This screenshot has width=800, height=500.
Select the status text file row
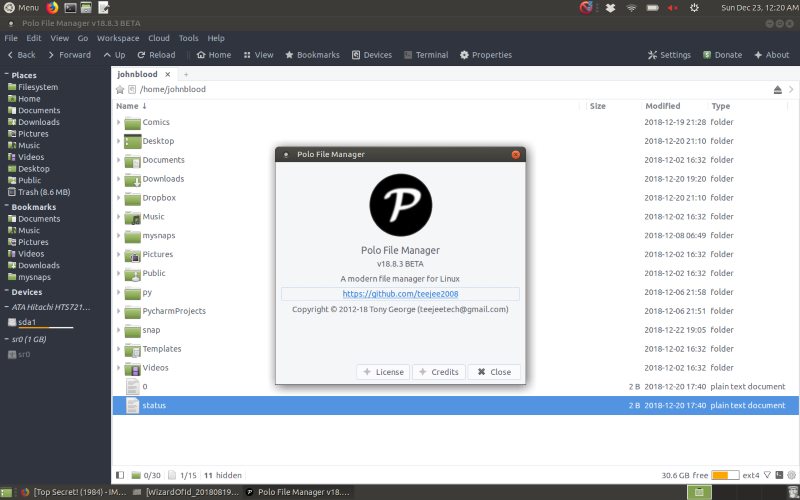(x=456, y=405)
